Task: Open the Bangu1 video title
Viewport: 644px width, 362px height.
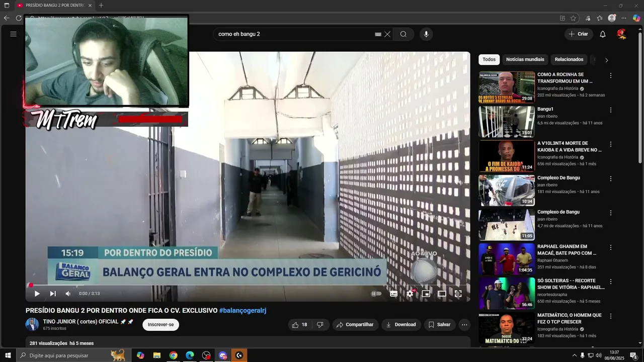Action: click(545, 109)
